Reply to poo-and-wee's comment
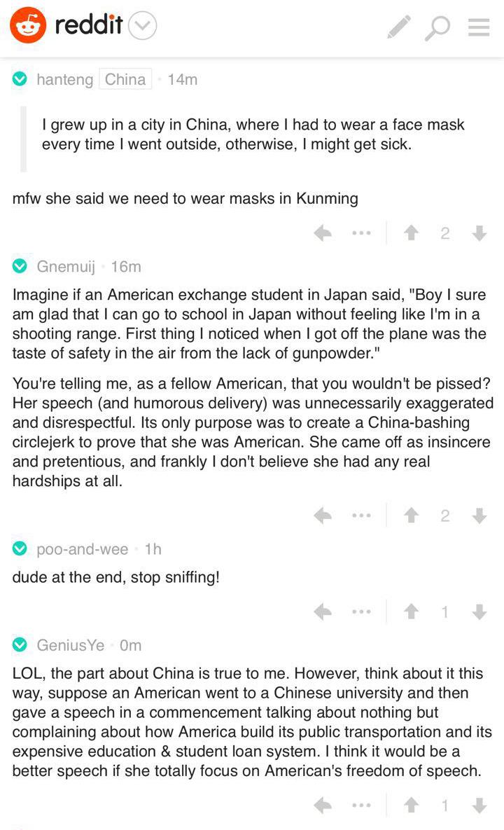Viewport: 504px width, 830px height. pyautogui.click(x=323, y=612)
